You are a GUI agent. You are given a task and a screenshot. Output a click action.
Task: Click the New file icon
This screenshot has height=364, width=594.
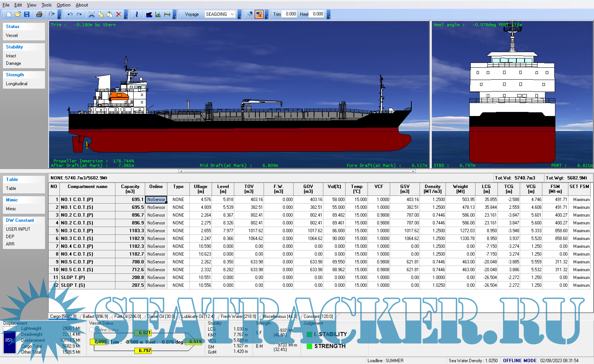click(9, 14)
